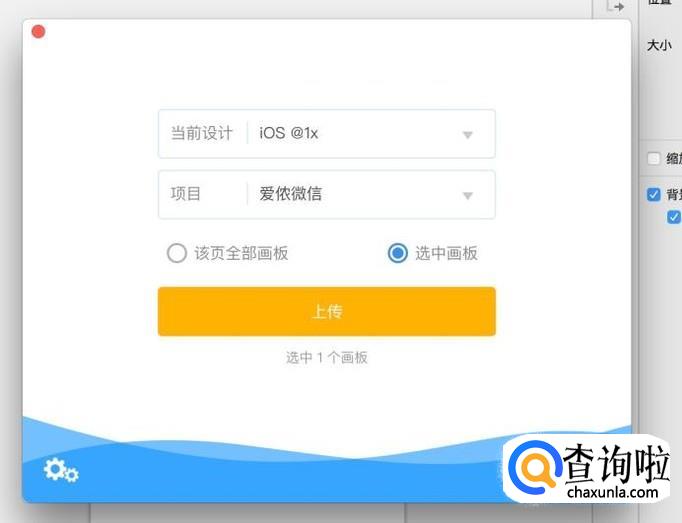Viewport: 682px width, 523px height.
Task: Select the 该页全部画板 radio option
Action: pyautogui.click(x=177, y=253)
